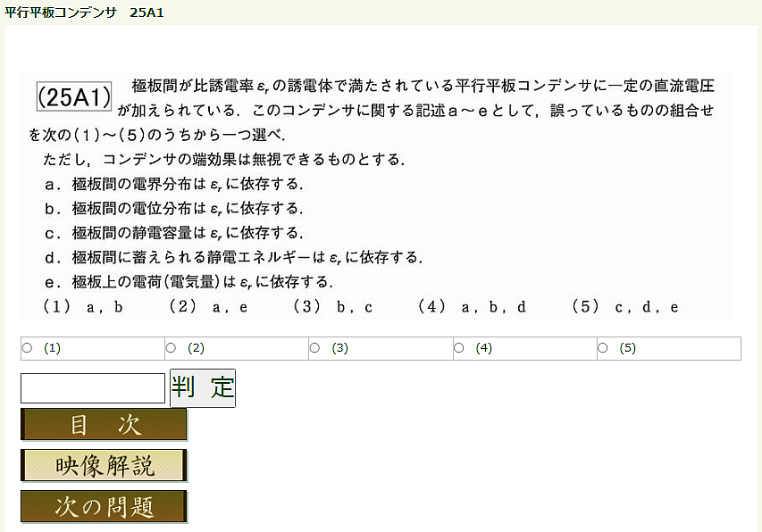
Task: Click choice text "(4) a, b, d" in question
Action: point(472,307)
